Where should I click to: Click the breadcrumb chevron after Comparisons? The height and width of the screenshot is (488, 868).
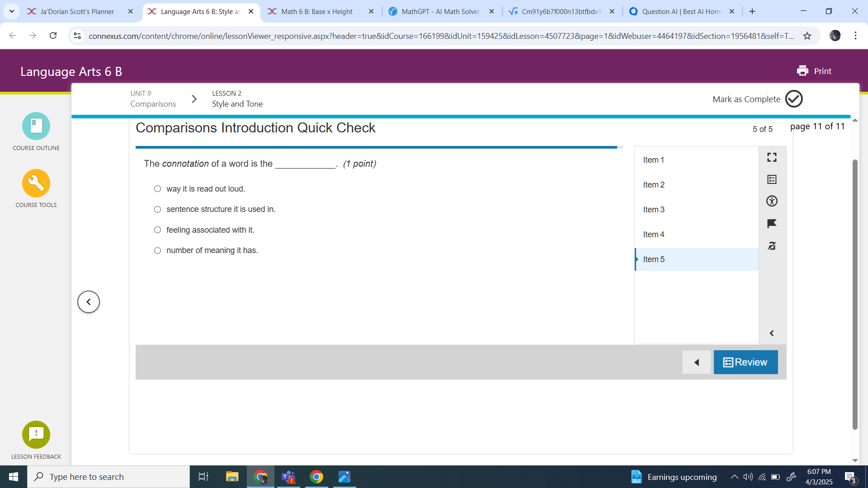tap(194, 99)
